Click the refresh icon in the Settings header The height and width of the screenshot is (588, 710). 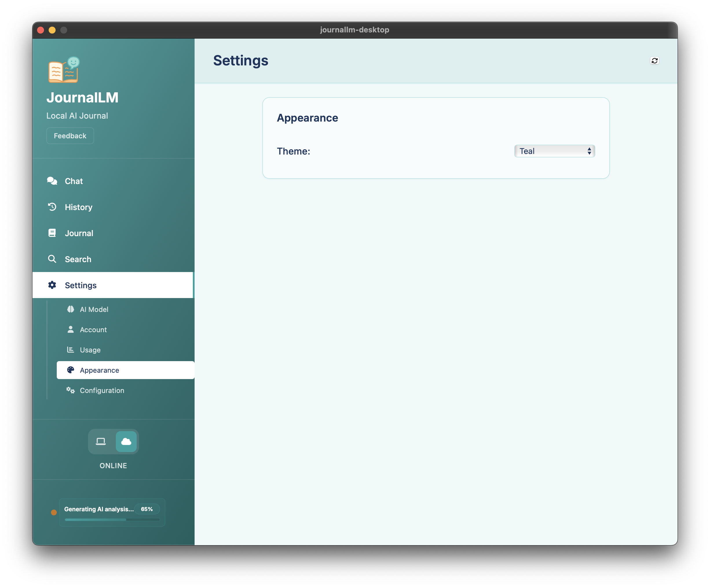pos(655,60)
